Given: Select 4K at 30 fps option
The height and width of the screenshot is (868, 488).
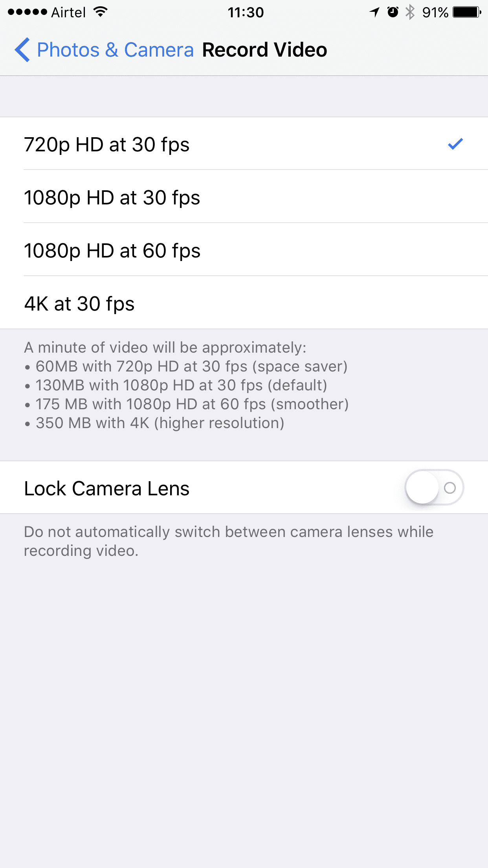Looking at the screenshot, I should (x=244, y=303).
